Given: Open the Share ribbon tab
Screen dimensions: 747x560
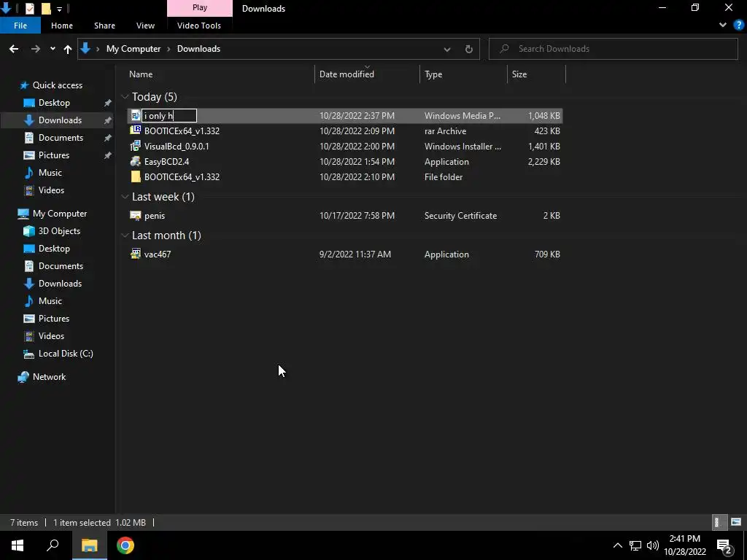Looking at the screenshot, I should click(104, 26).
